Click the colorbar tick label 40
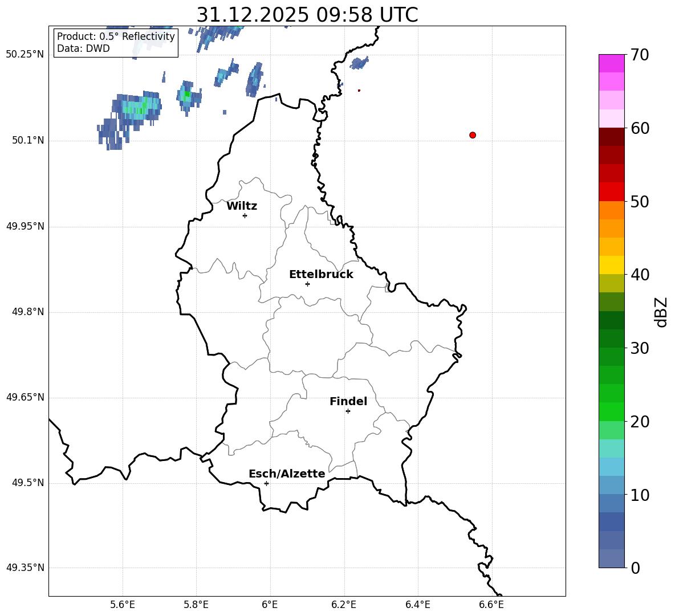 click(x=640, y=275)
